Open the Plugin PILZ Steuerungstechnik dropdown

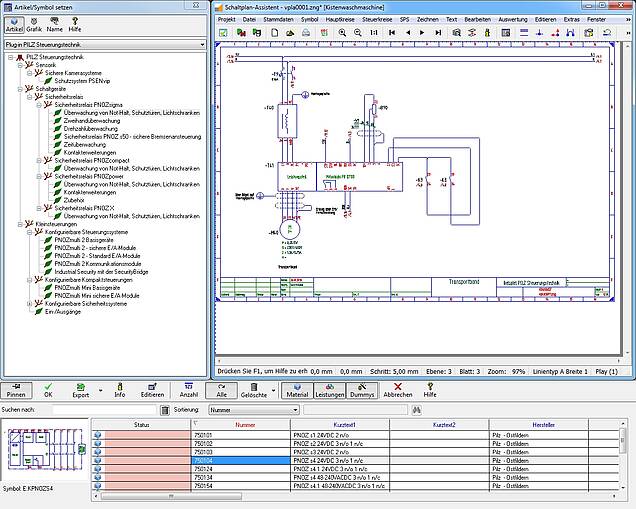[107, 45]
